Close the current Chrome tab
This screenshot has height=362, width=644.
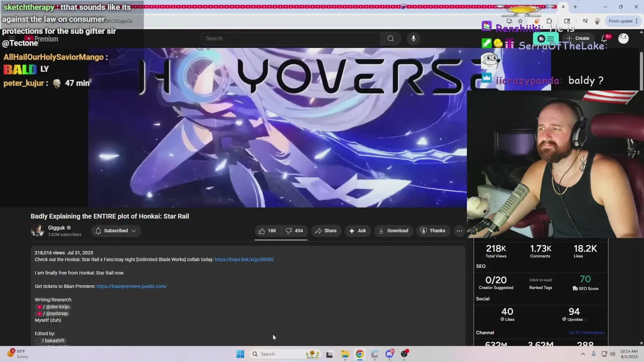tap(563, 7)
